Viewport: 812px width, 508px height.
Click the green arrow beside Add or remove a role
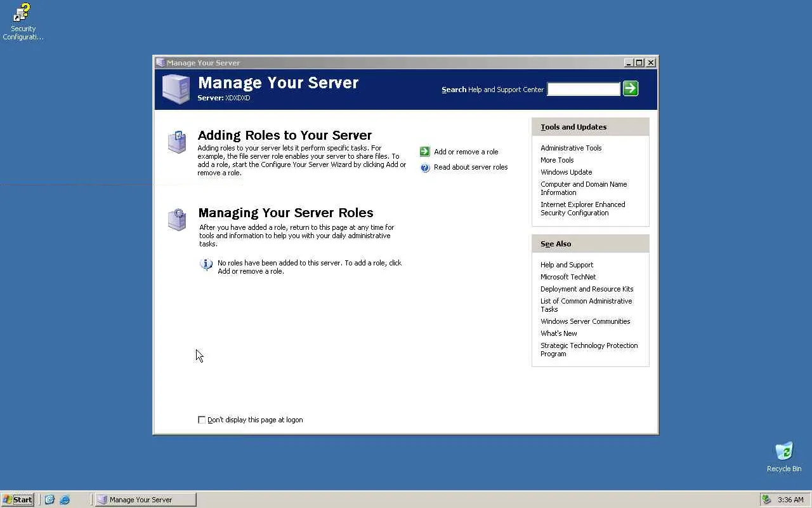[425, 152]
